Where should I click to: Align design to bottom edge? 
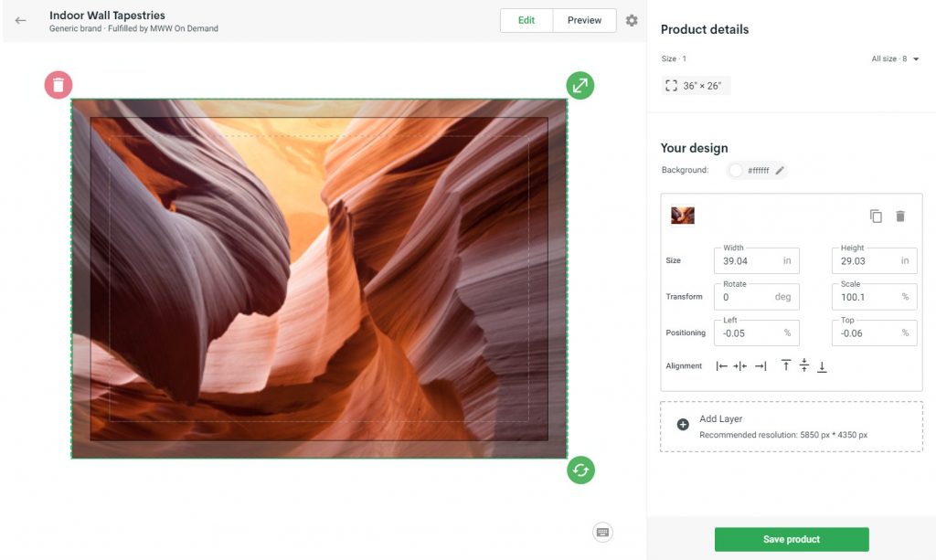pos(822,366)
